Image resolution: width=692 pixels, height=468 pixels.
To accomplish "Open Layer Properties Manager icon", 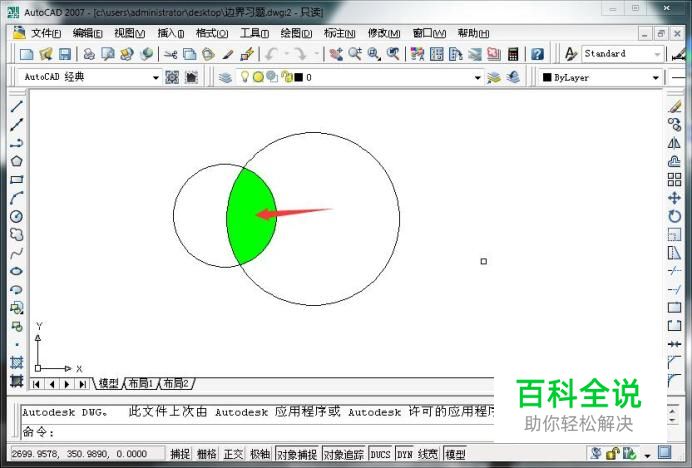I will (x=225, y=78).
